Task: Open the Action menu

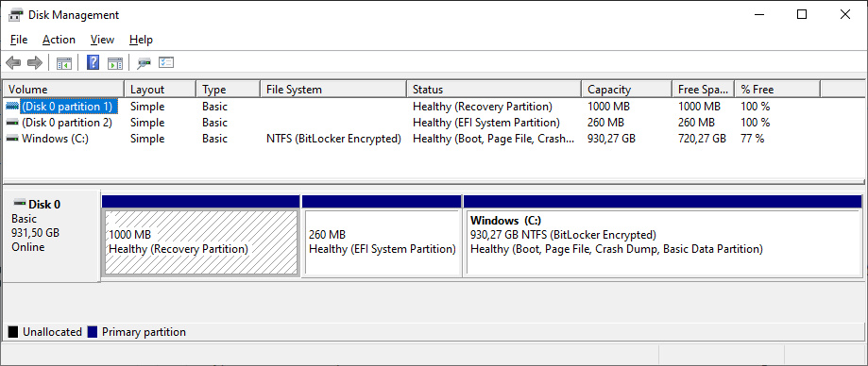Action: [x=59, y=40]
